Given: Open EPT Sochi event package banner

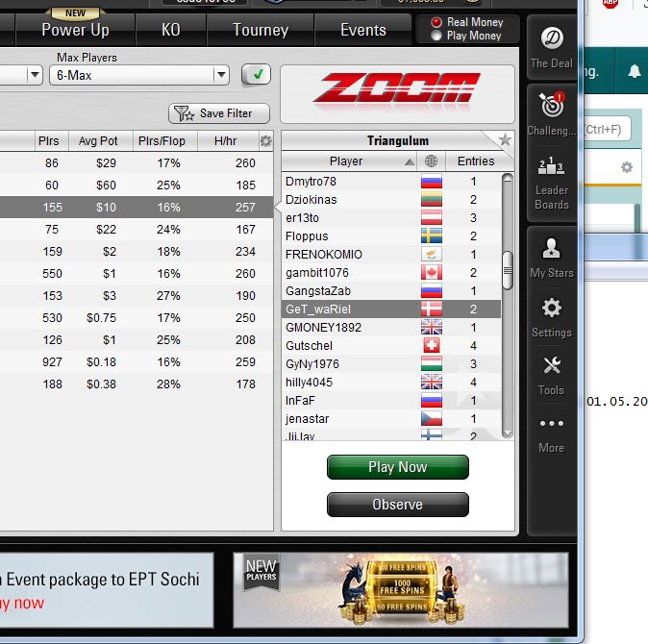Looking at the screenshot, I should click(106, 590).
